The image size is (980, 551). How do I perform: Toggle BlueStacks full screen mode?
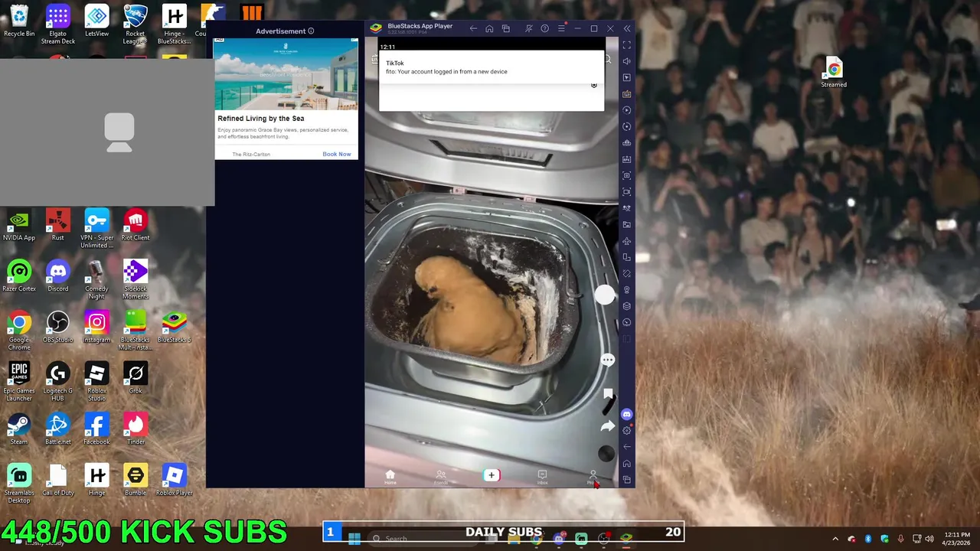(627, 45)
